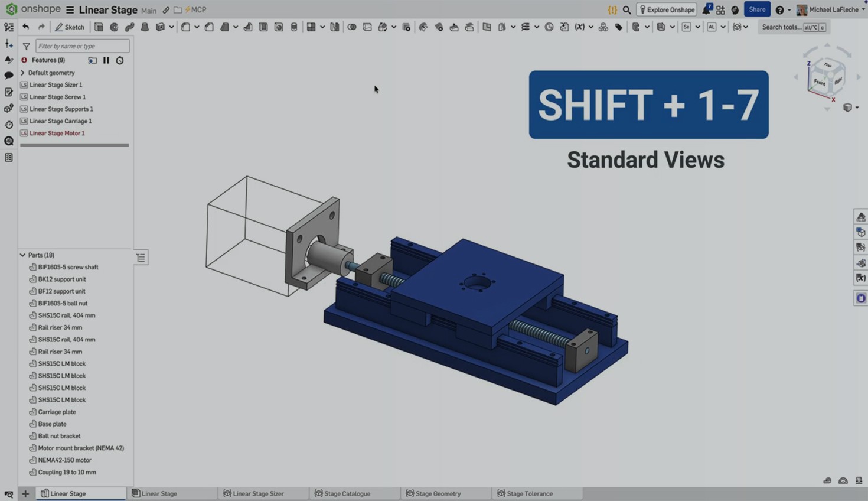The height and width of the screenshot is (501, 868).
Task: Click the Explore Onshape button
Action: tap(667, 10)
